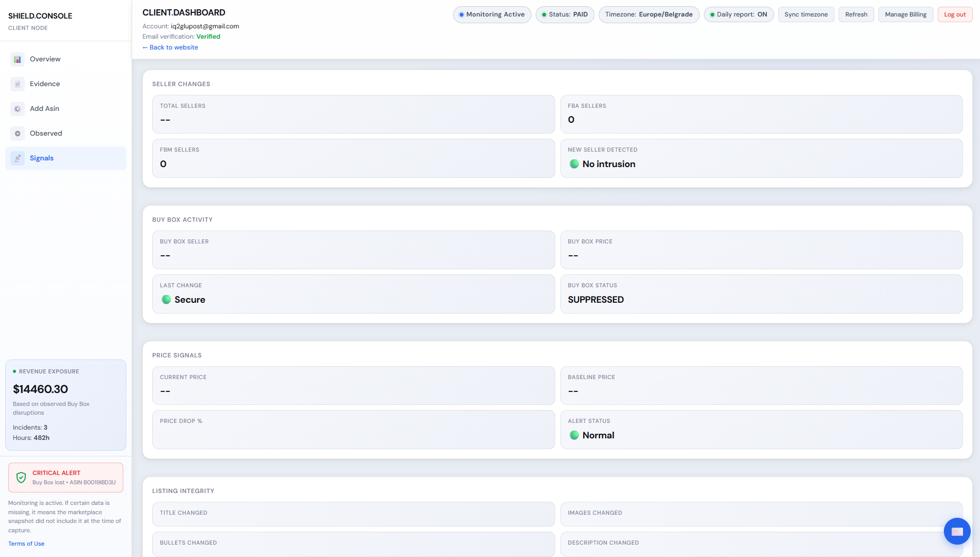
Task: Click the Overview chart icon in sidebar
Action: coord(18,59)
